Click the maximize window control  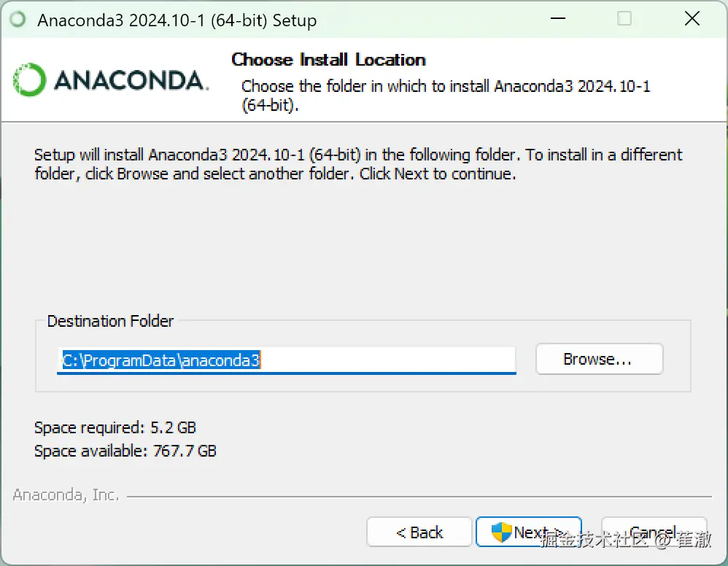[x=624, y=18]
